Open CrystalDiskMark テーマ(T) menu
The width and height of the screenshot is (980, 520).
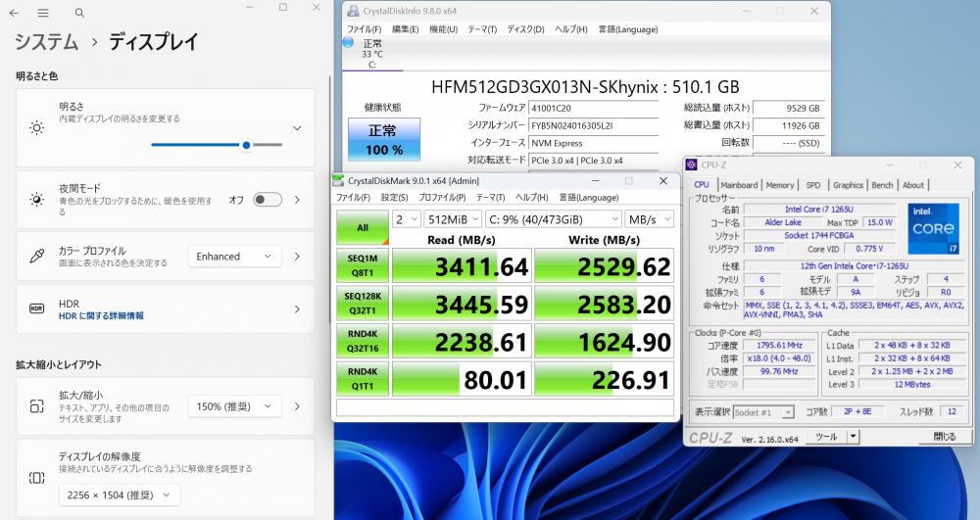coord(491,197)
